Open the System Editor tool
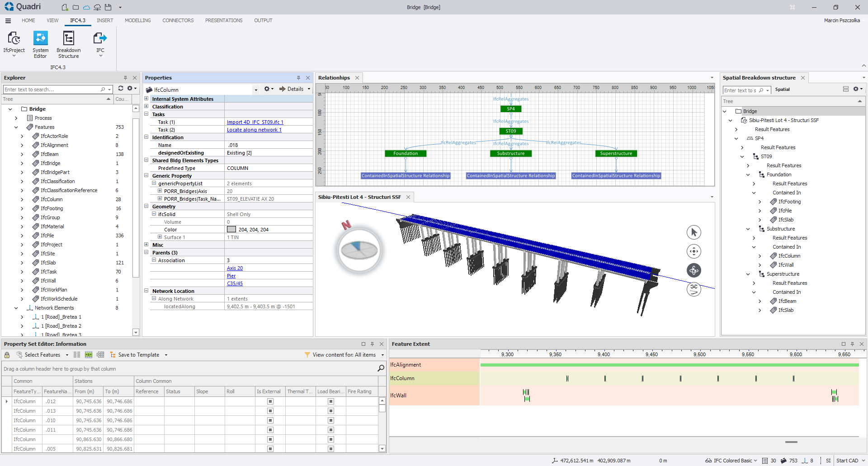 [x=40, y=44]
